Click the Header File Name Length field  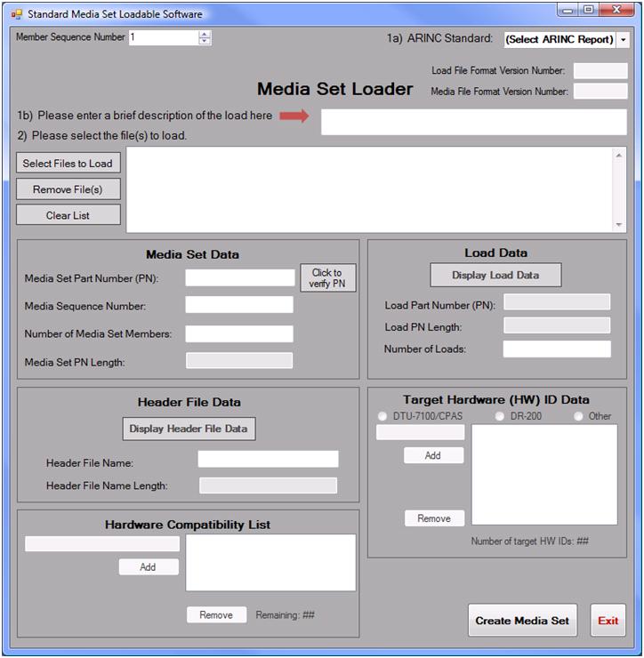(268, 485)
